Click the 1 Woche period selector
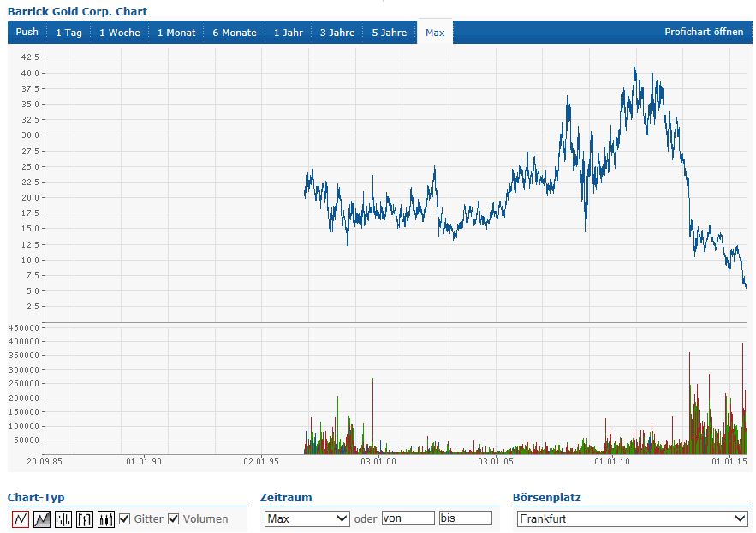 coord(116,33)
